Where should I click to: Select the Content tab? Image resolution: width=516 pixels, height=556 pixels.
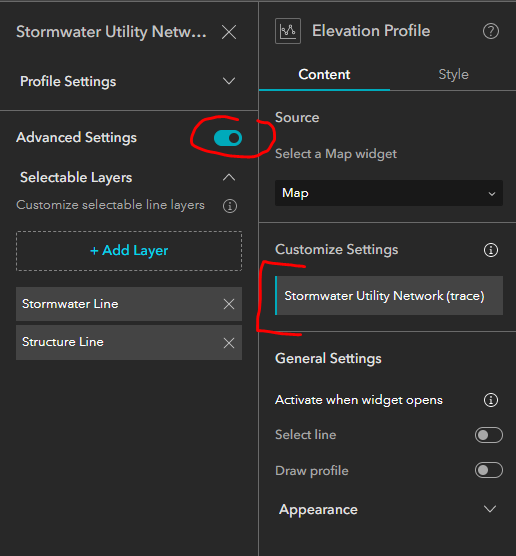324,74
